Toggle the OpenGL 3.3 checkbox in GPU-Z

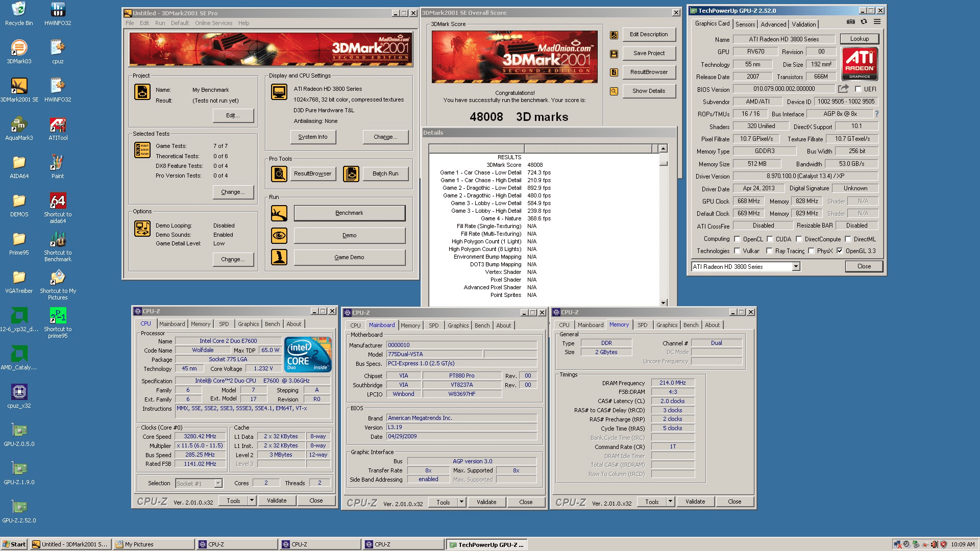pyautogui.click(x=840, y=251)
